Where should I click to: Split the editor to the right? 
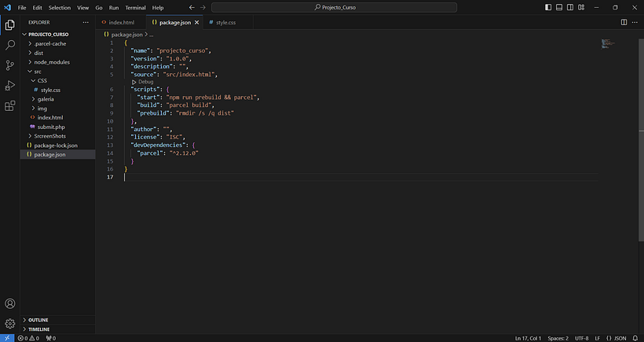click(624, 22)
